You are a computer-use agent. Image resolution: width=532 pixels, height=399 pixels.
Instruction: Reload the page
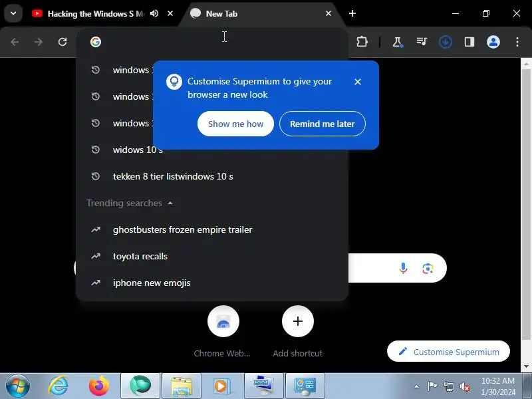coord(63,42)
